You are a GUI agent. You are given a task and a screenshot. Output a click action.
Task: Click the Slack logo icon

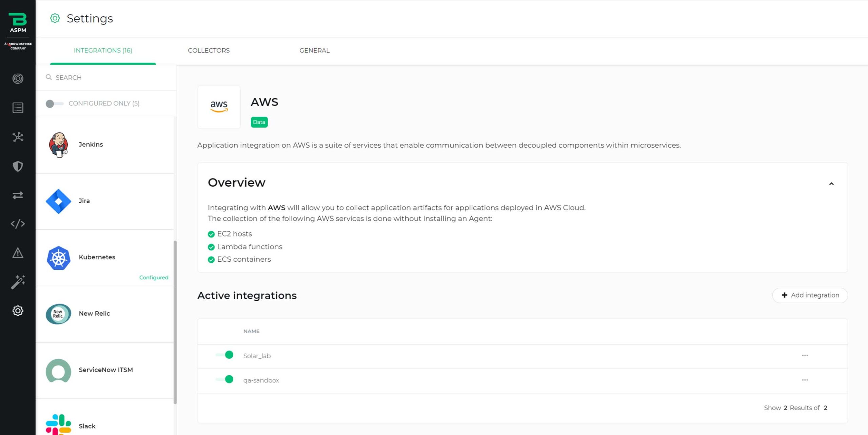(58, 424)
